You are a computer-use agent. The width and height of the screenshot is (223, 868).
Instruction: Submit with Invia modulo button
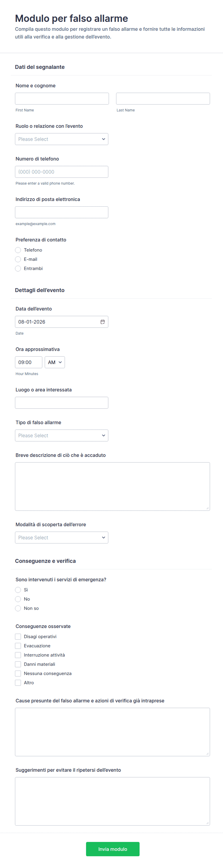(112, 849)
